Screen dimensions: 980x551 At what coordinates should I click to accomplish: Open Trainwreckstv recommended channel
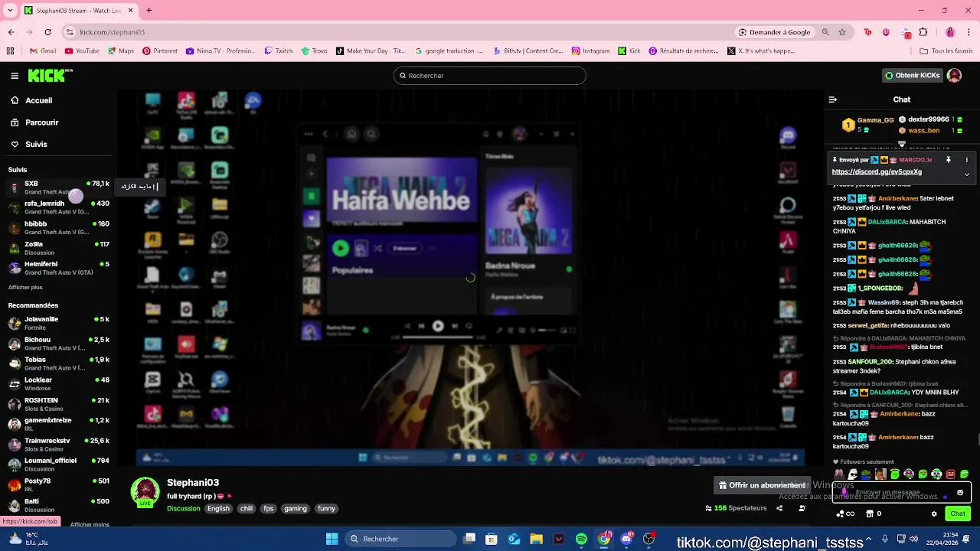[x=58, y=445]
